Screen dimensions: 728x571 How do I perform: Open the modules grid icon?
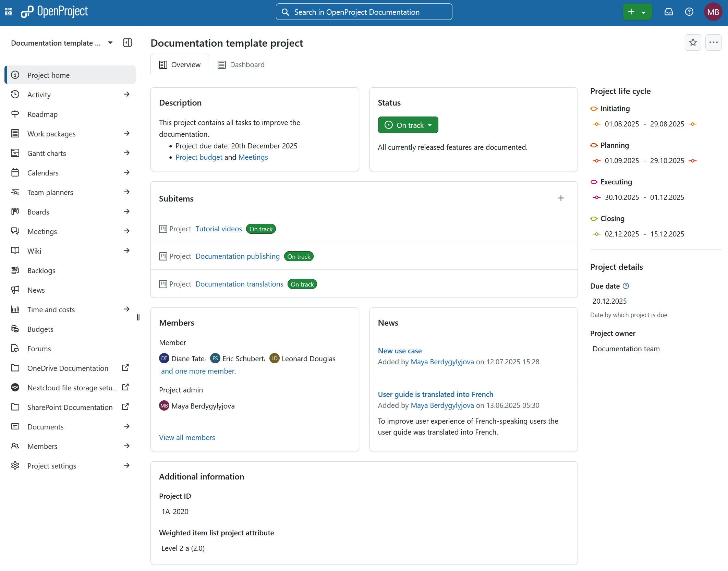pyautogui.click(x=9, y=12)
